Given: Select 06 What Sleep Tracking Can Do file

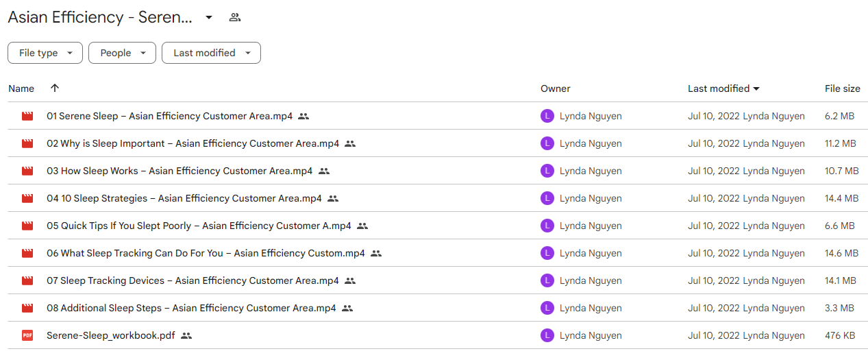Looking at the screenshot, I should coord(206,254).
